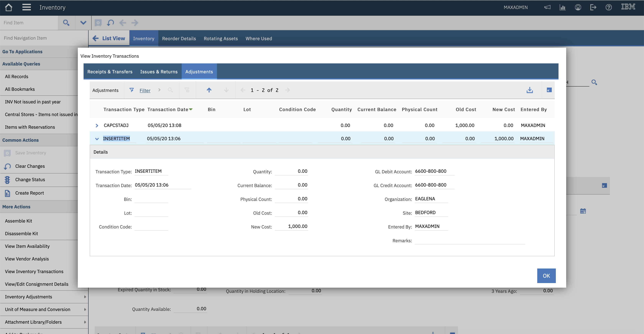
Task: Open the dropdown next to the Find Item search
Action: coord(83,23)
